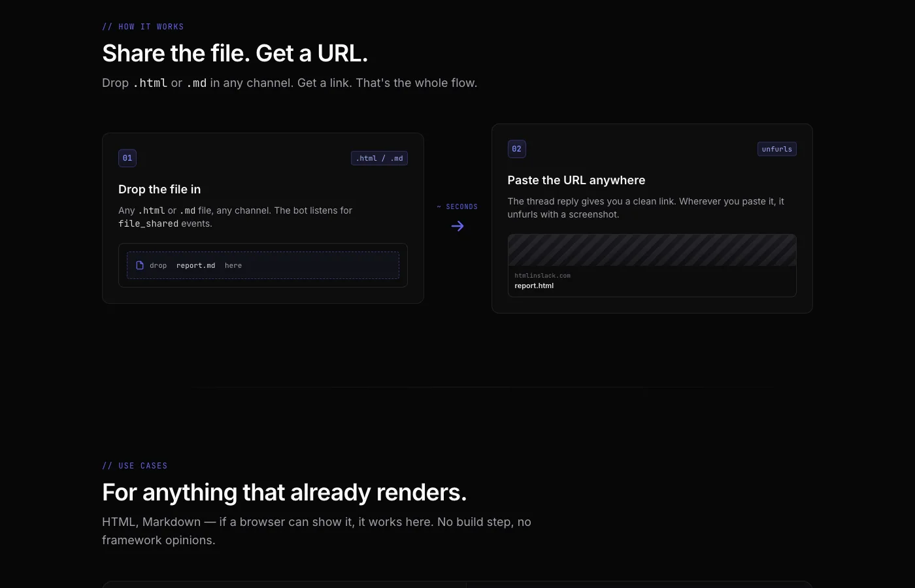Image resolution: width=915 pixels, height=588 pixels.
Task: Click the ~ SECONDS label
Action: [457, 206]
